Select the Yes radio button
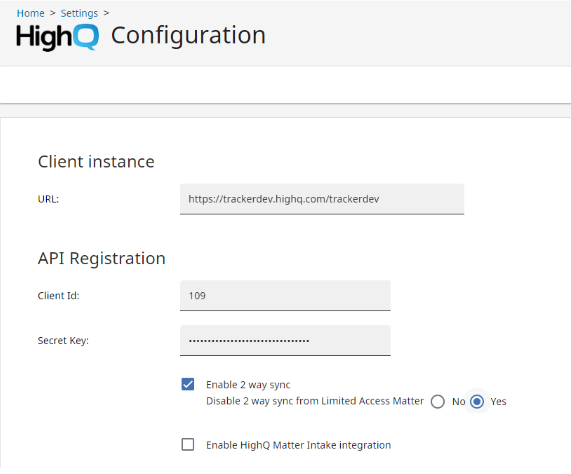 click(477, 402)
